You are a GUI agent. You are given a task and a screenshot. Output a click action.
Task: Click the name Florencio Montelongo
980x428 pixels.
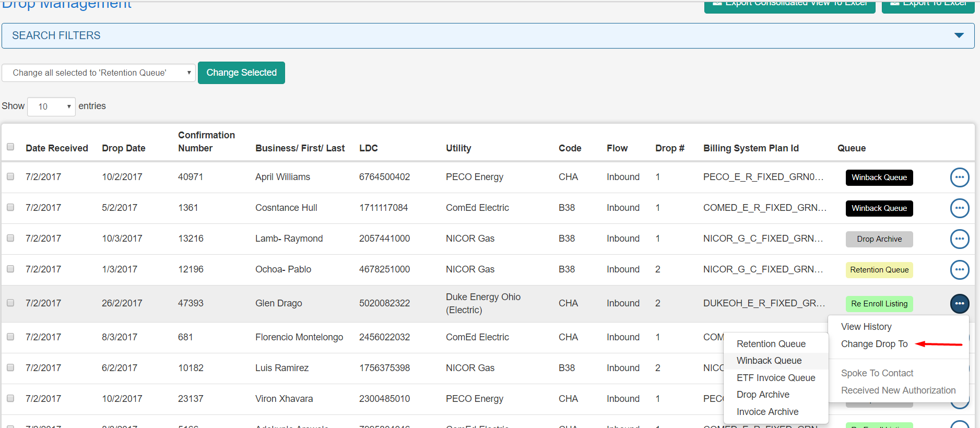click(299, 337)
